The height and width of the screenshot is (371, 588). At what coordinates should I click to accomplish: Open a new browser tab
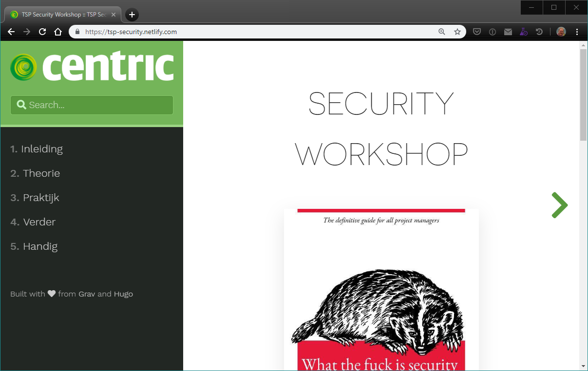tap(132, 15)
